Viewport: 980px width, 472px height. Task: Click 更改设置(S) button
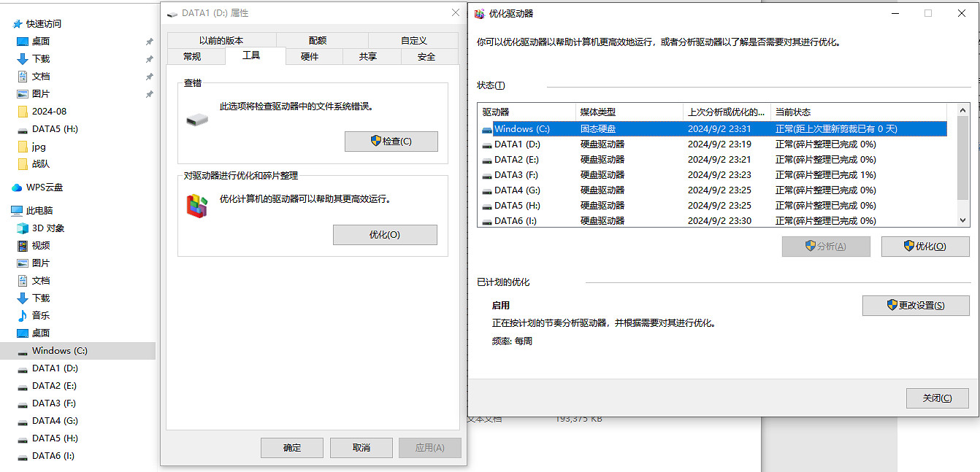click(916, 306)
